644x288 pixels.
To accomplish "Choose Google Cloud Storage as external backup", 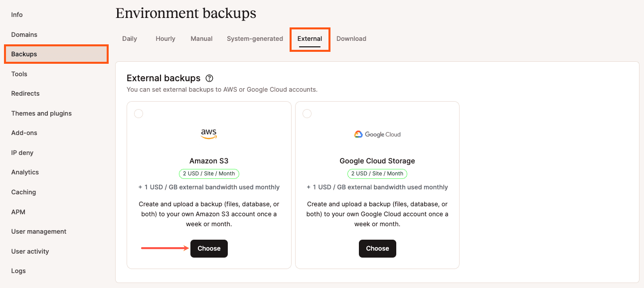I will (377, 248).
